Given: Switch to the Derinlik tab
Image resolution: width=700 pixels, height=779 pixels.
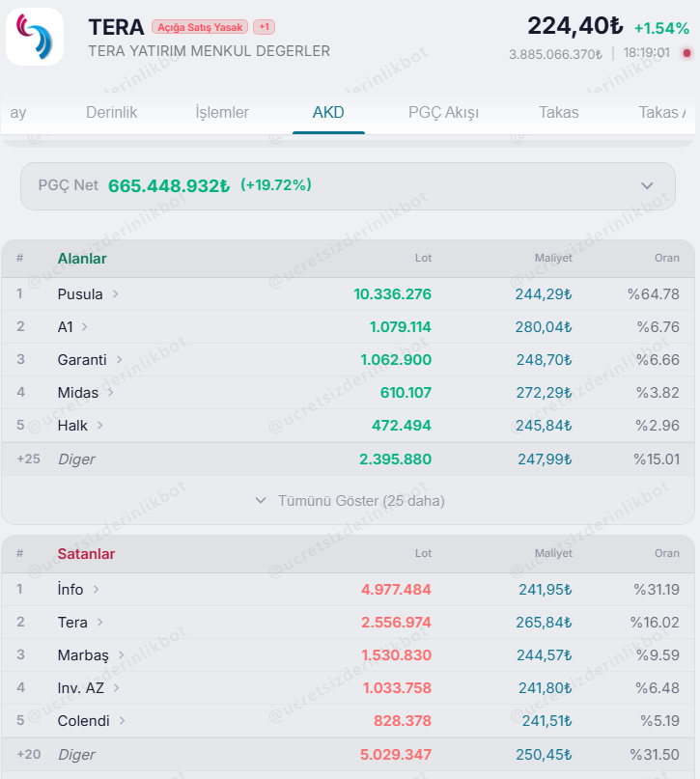Looking at the screenshot, I should pos(111,112).
